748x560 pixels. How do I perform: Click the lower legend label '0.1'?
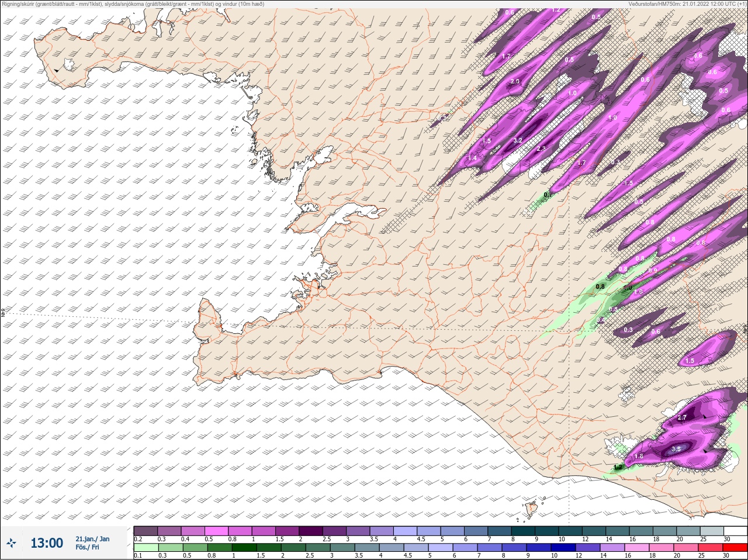click(138, 556)
